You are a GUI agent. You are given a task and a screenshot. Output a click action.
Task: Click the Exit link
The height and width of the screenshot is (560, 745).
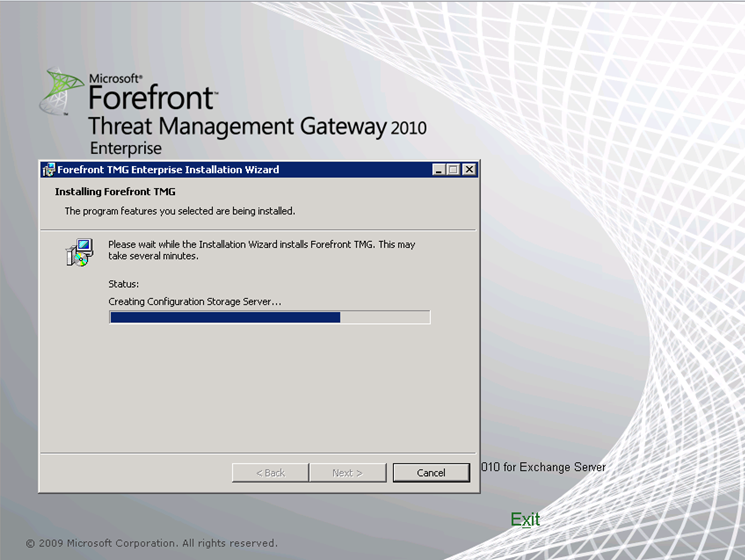525,519
